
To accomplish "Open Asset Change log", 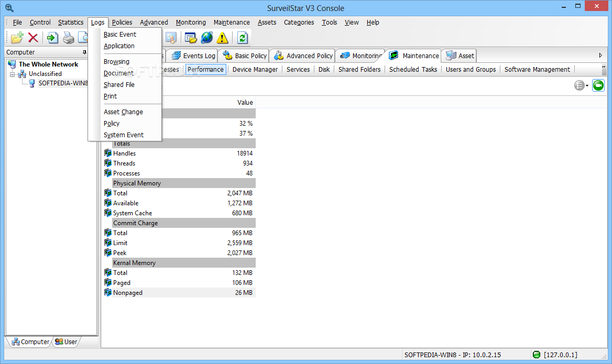I will click(123, 112).
